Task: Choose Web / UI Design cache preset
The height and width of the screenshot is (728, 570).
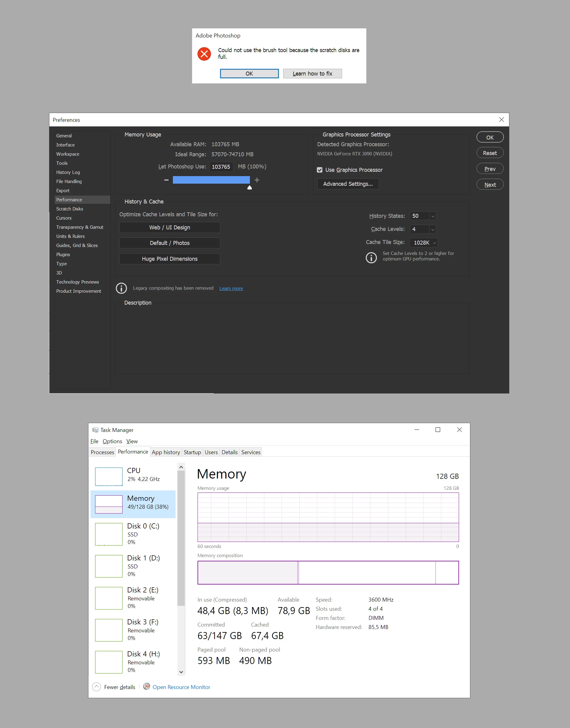Action: point(169,227)
